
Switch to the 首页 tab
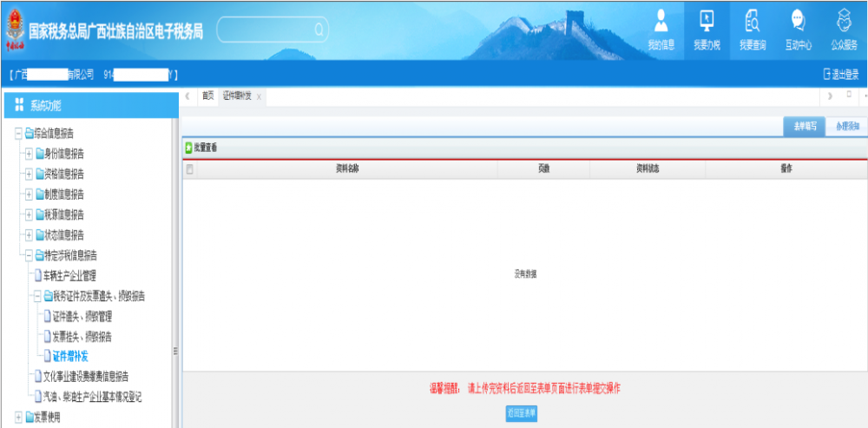(x=207, y=96)
